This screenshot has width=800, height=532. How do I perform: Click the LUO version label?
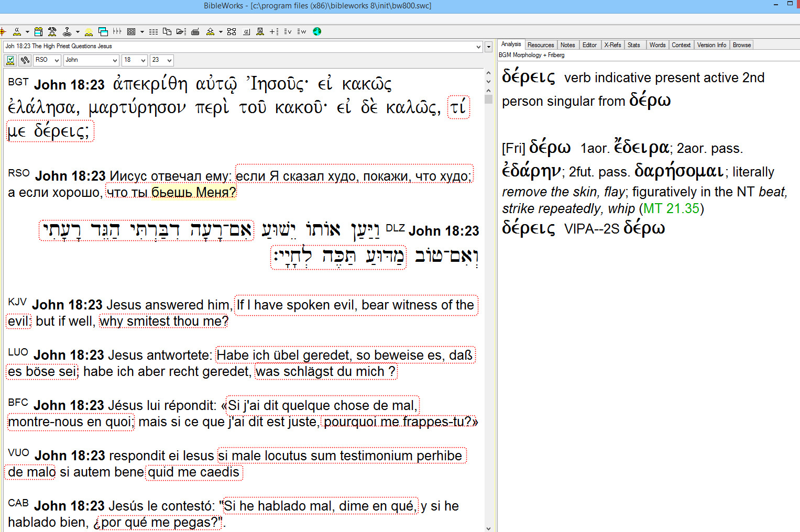[x=18, y=352]
